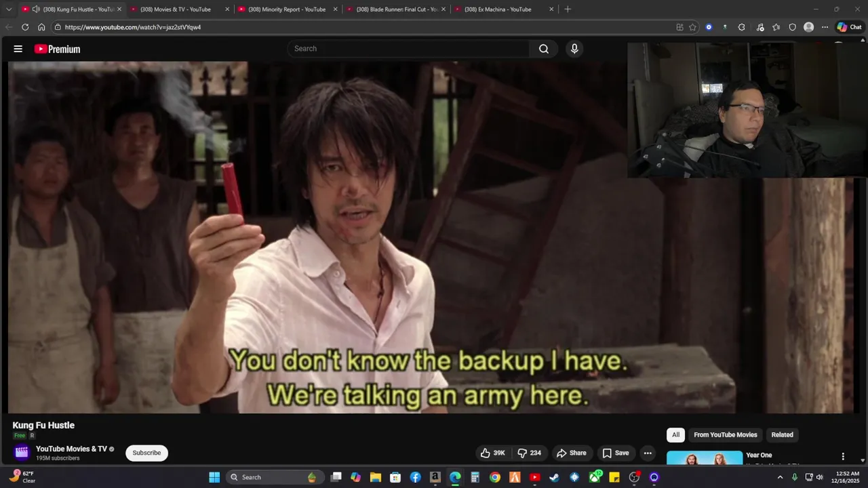This screenshot has width=868, height=488.
Task: Reload the current page
Action: (25, 27)
